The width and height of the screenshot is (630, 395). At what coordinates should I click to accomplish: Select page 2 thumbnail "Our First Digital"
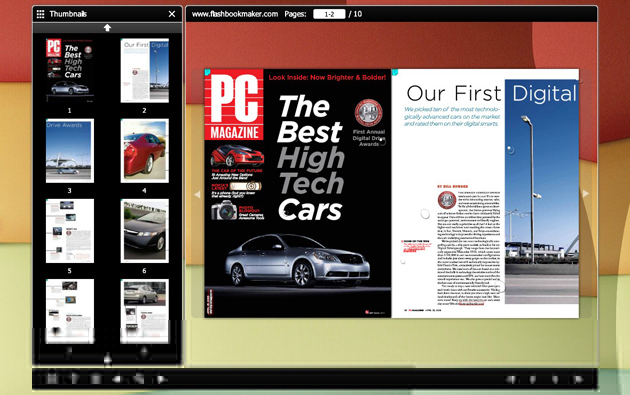[145, 70]
